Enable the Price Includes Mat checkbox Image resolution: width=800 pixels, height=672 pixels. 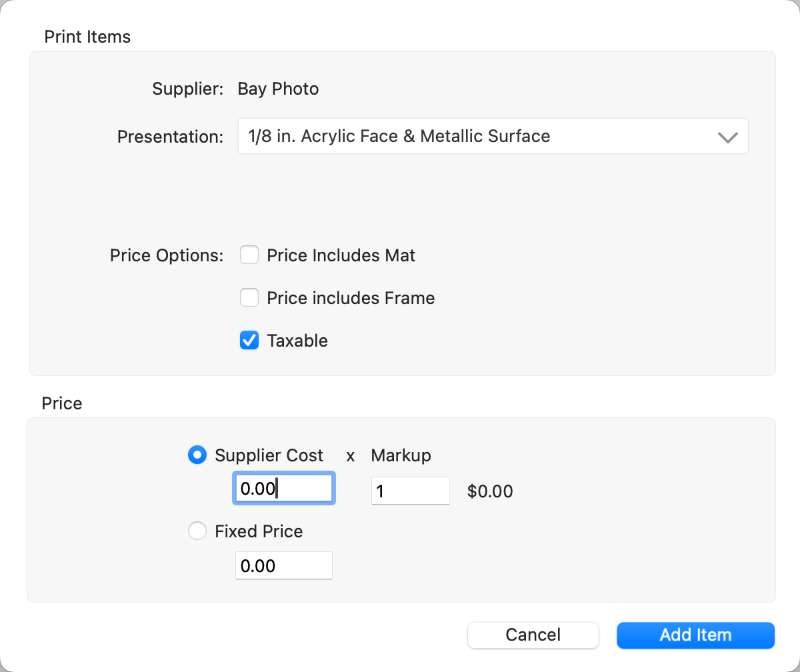point(249,255)
